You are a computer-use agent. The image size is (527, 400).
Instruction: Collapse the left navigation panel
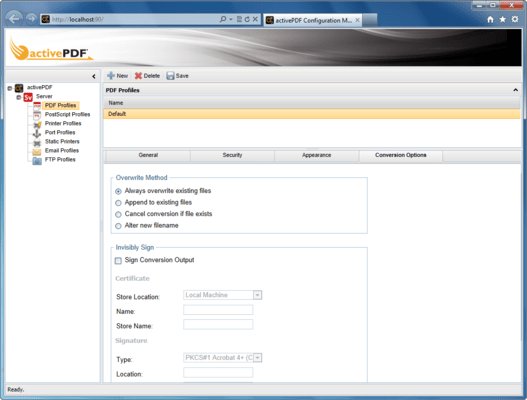click(x=94, y=76)
